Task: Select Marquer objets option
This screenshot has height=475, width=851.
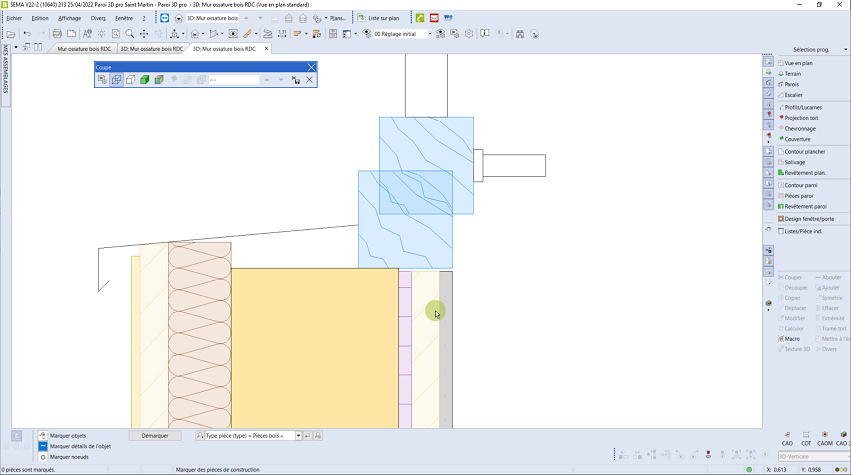Action: coord(69,436)
